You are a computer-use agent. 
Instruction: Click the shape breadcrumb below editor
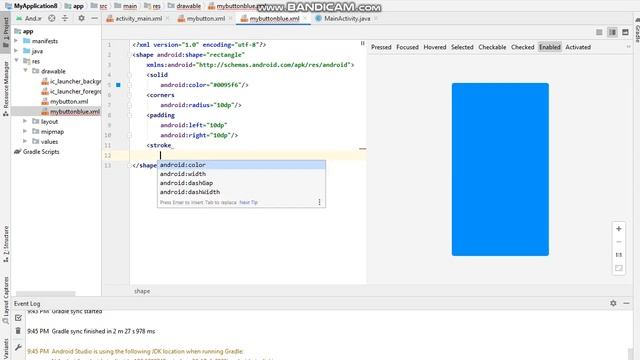pos(142,291)
